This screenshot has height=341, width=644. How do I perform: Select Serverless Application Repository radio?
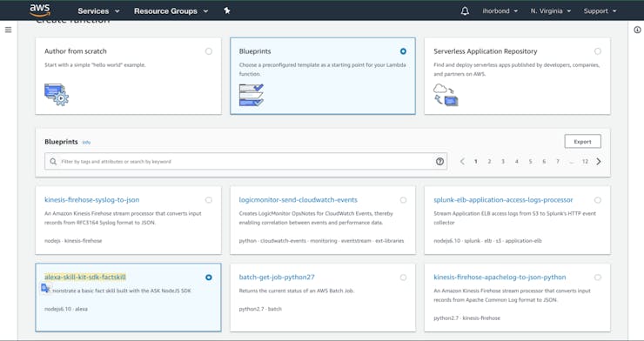pyautogui.click(x=598, y=51)
